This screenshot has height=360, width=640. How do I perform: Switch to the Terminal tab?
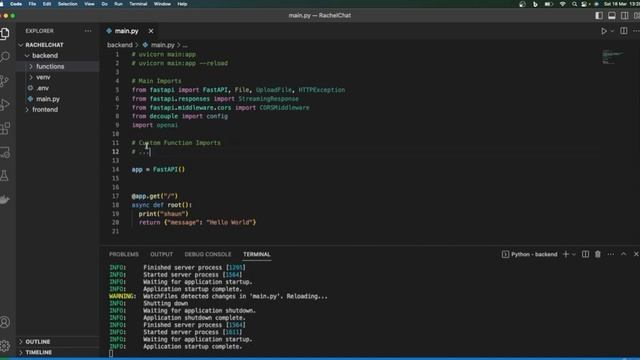pos(257,254)
